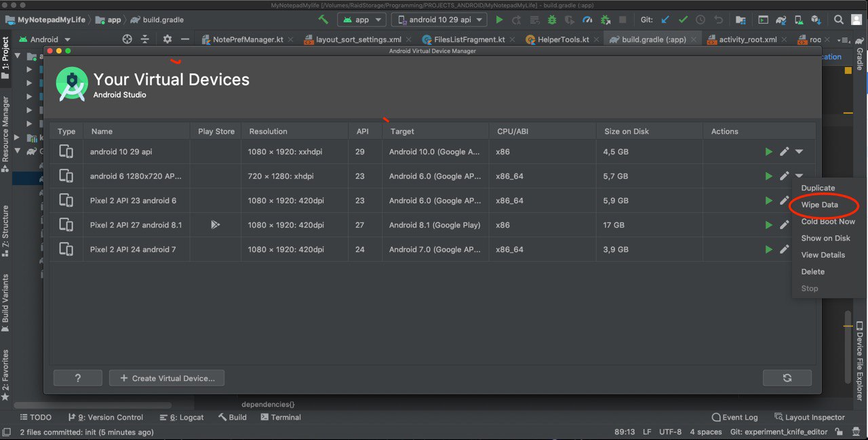The image size is (868, 440).
Task: Switch to FilesListFragment.kt tab
Action: (x=469, y=39)
